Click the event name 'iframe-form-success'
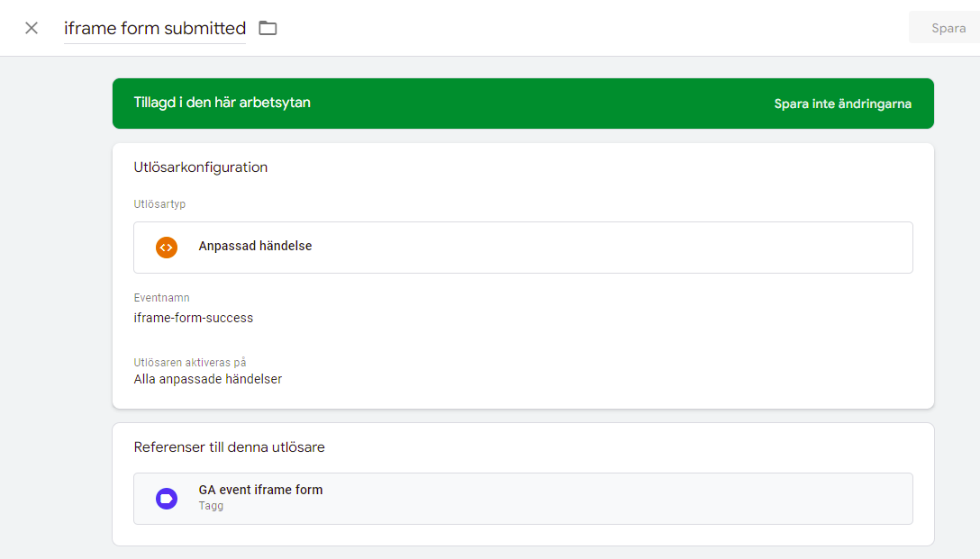 194,318
